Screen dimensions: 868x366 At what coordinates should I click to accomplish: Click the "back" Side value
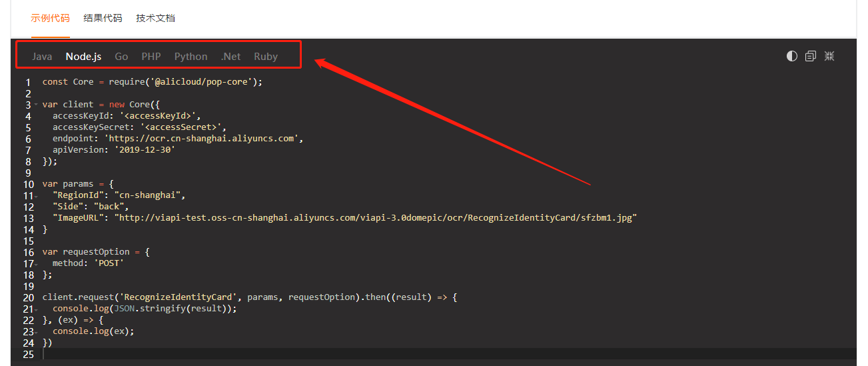point(109,207)
